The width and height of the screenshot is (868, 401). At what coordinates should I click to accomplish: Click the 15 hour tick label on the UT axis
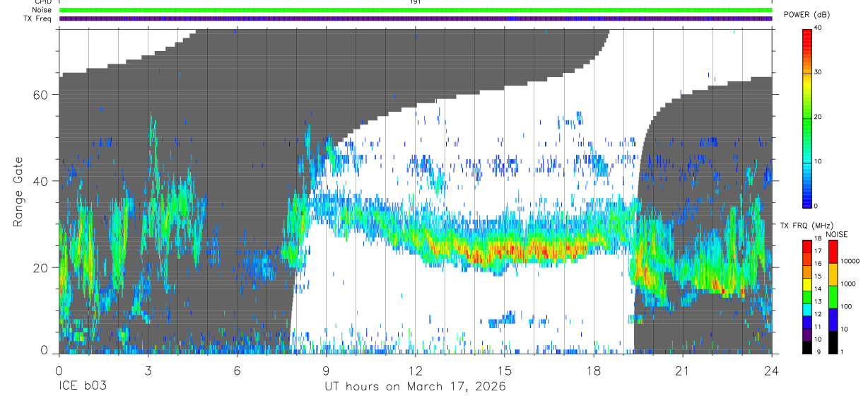[x=504, y=371]
